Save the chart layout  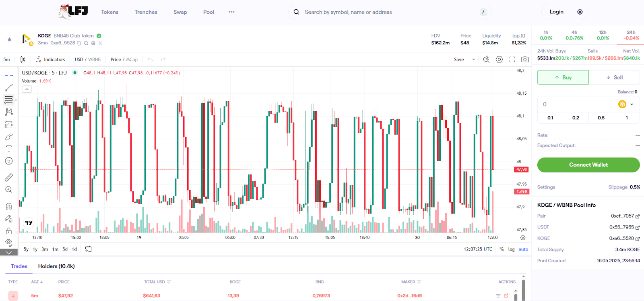tap(459, 59)
